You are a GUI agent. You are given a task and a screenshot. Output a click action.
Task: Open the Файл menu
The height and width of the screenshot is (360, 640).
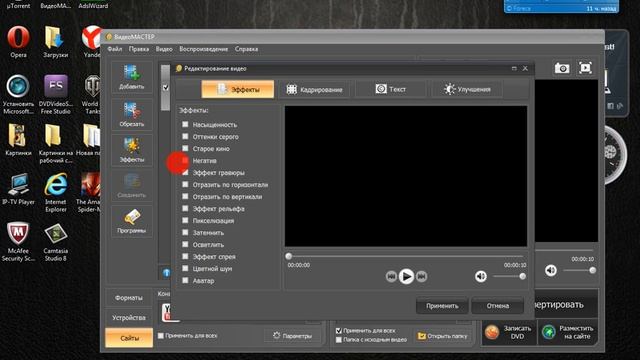click(115, 49)
